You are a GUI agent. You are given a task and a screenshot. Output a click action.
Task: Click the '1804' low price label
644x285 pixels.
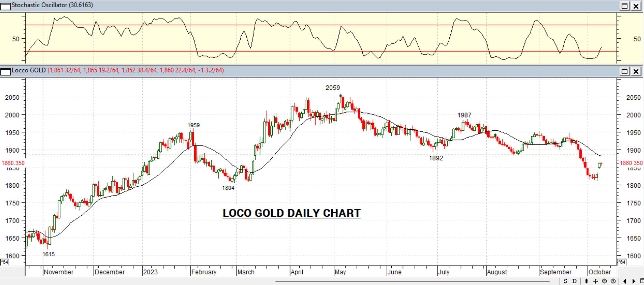[x=228, y=188]
